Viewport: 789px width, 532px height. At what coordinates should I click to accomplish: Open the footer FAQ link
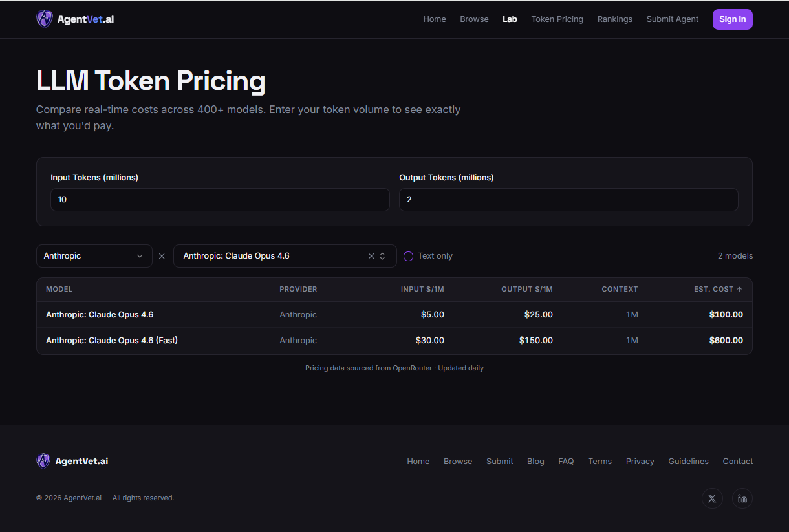566,462
